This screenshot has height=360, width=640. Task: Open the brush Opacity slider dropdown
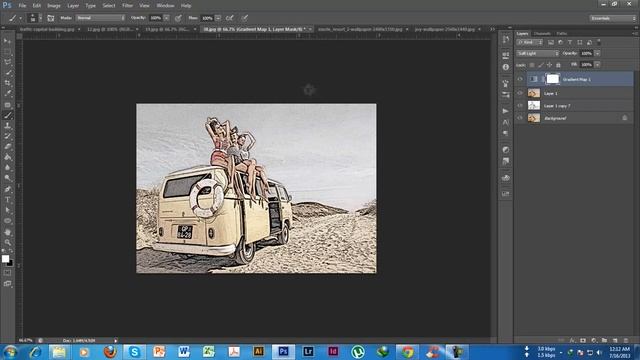click(x=167, y=18)
